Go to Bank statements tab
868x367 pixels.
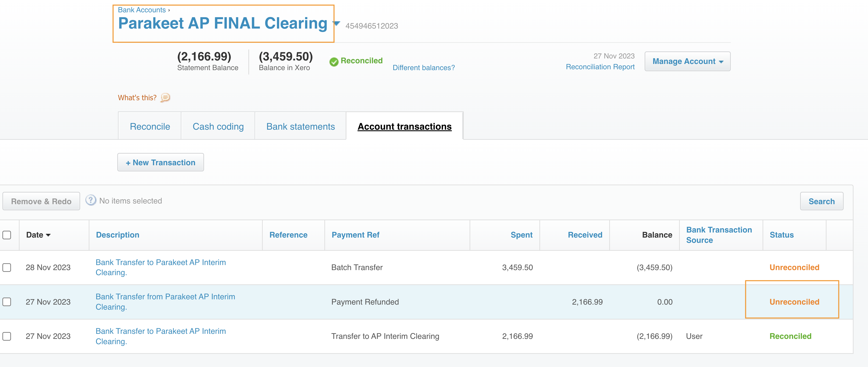(300, 126)
